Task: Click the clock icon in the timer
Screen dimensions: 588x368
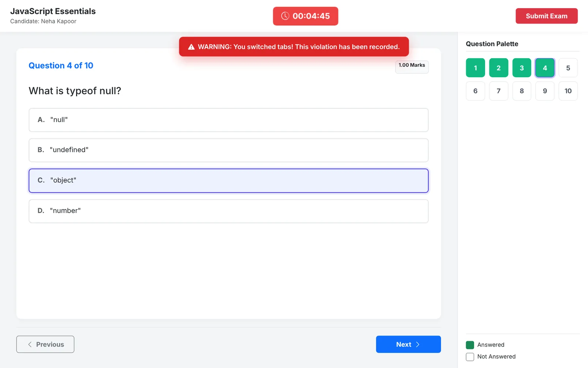Action: [x=285, y=16]
